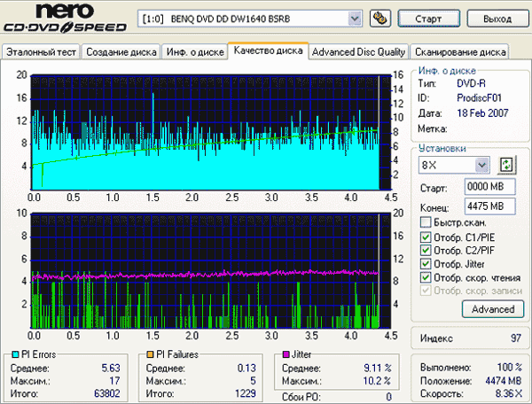Click the Nero CD-DVD Speed logo
532x404 pixels.
64,19
